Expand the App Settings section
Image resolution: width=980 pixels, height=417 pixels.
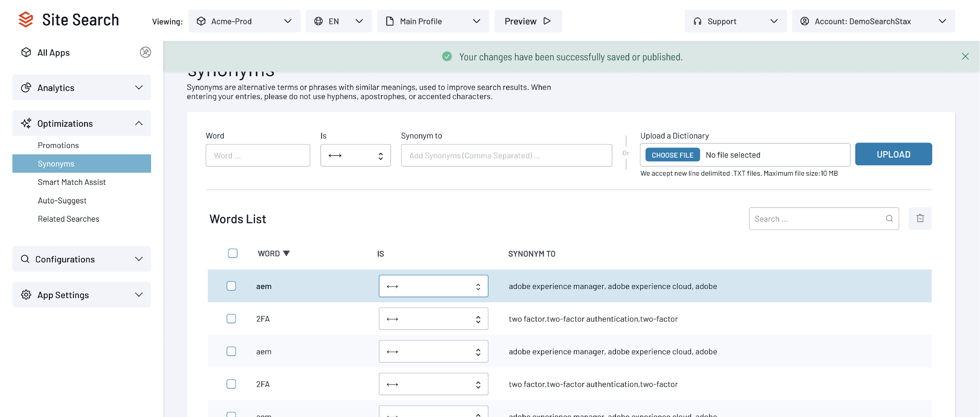point(81,295)
